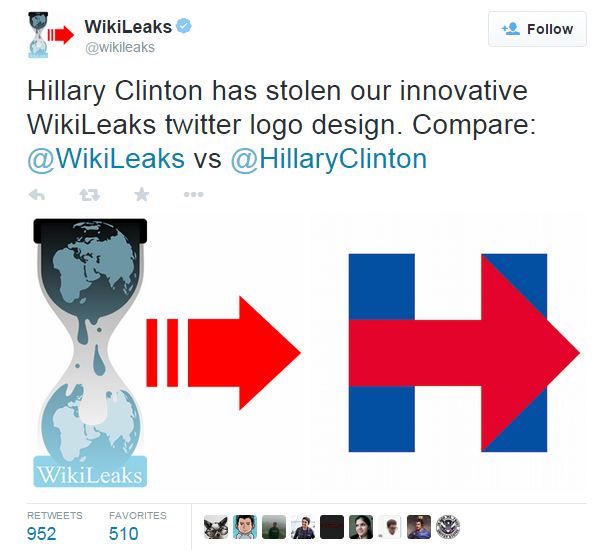The height and width of the screenshot is (550, 604).
Task: Favorite the tweet with the star icon
Action: [142, 194]
